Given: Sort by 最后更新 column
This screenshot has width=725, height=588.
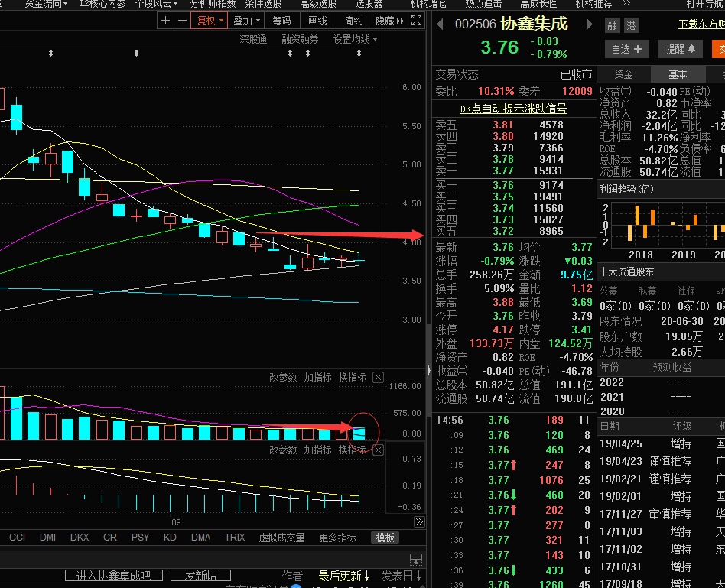Looking at the screenshot, I should [343, 576].
